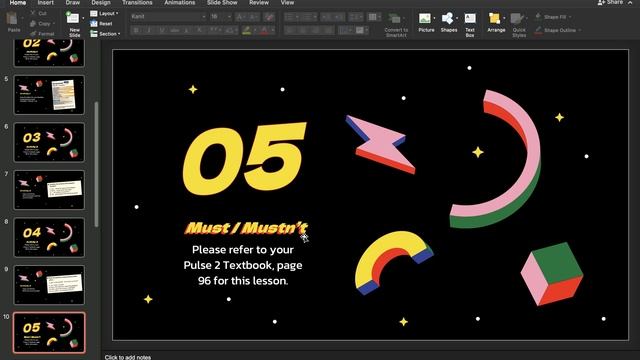This screenshot has height=360, width=640.
Task: Click the Cut scissors icon
Action: click(33, 13)
